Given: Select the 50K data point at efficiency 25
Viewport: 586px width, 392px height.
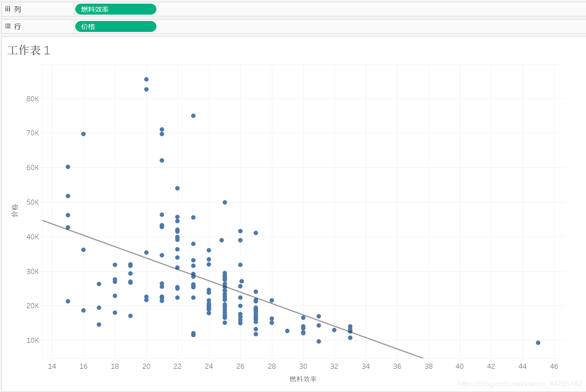Looking at the screenshot, I should 225,202.
